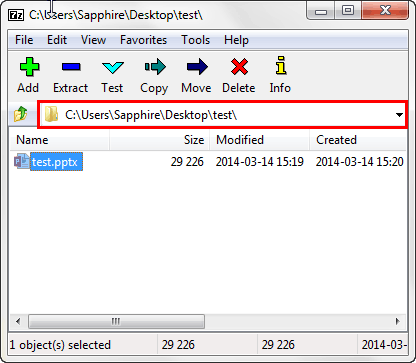The height and width of the screenshot is (363, 416).
Task: Open the File menu
Action: (24, 40)
